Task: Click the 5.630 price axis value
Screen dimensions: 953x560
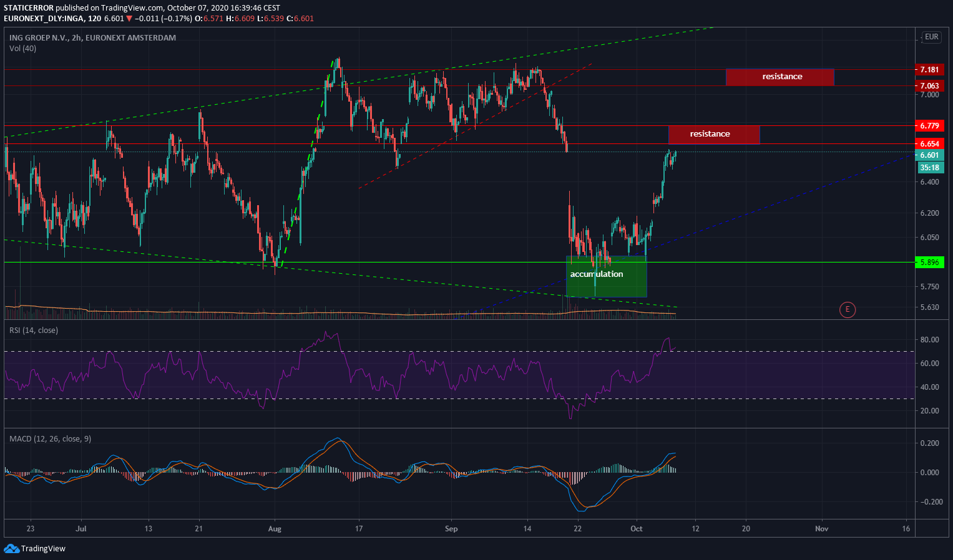Action: [929, 307]
